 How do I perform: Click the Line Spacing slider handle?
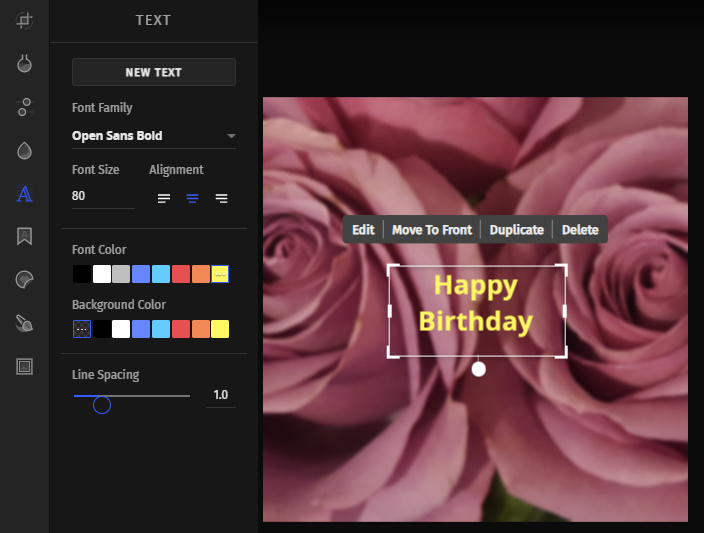102,405
